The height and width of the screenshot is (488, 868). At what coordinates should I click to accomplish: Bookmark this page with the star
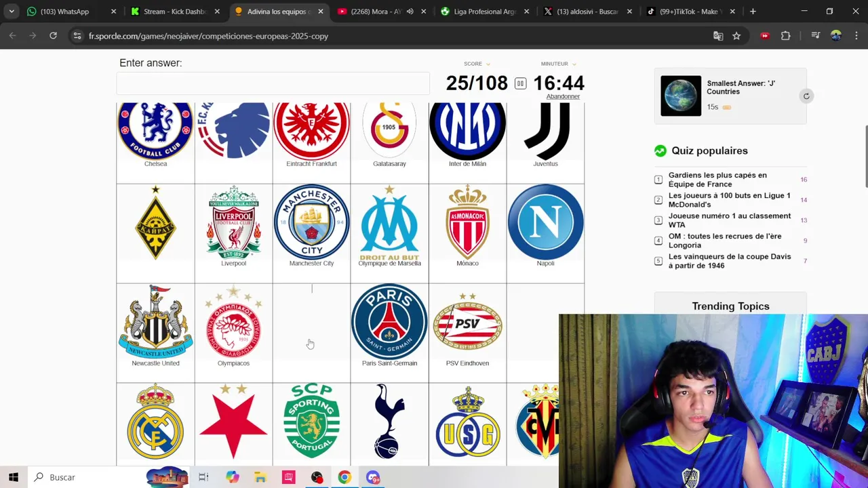coord(736,36)
